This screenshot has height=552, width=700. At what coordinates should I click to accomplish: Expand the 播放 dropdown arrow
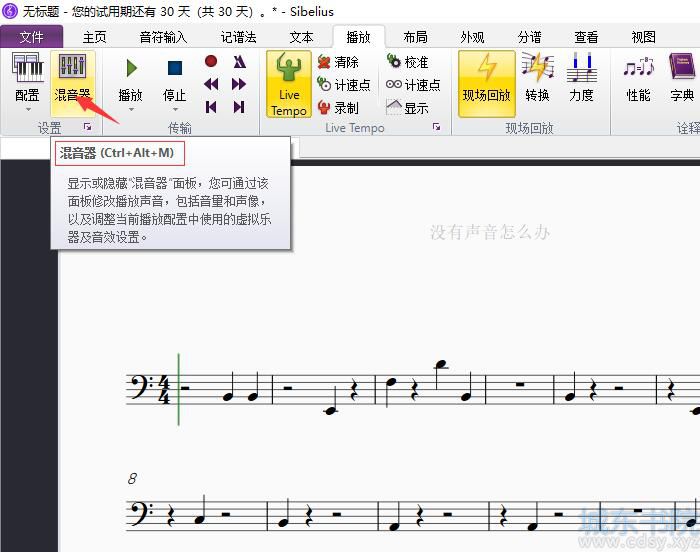pyautogui.click(x=131, y=109)
